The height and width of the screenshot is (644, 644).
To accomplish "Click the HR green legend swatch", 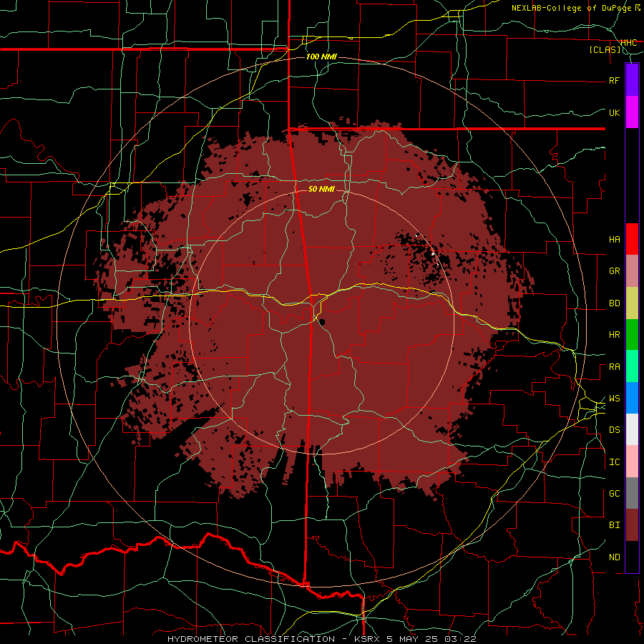I will [x=632, y=335].
